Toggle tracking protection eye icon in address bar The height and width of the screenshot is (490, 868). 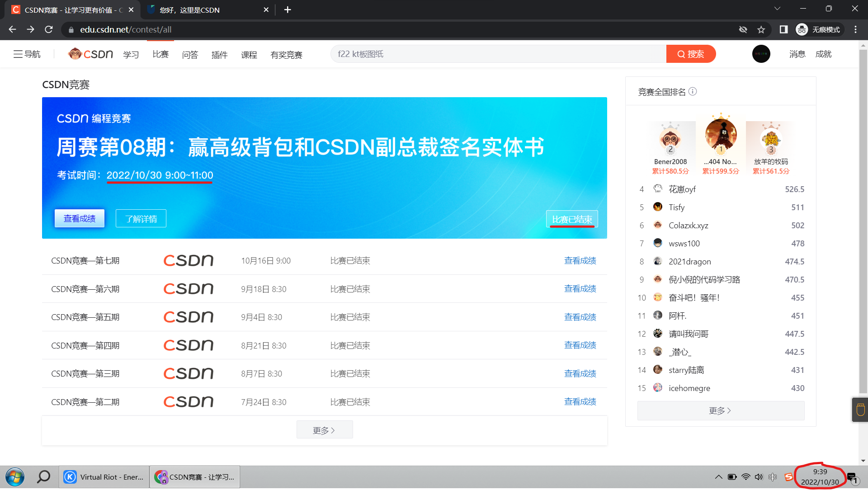click(x=743, y=30)
